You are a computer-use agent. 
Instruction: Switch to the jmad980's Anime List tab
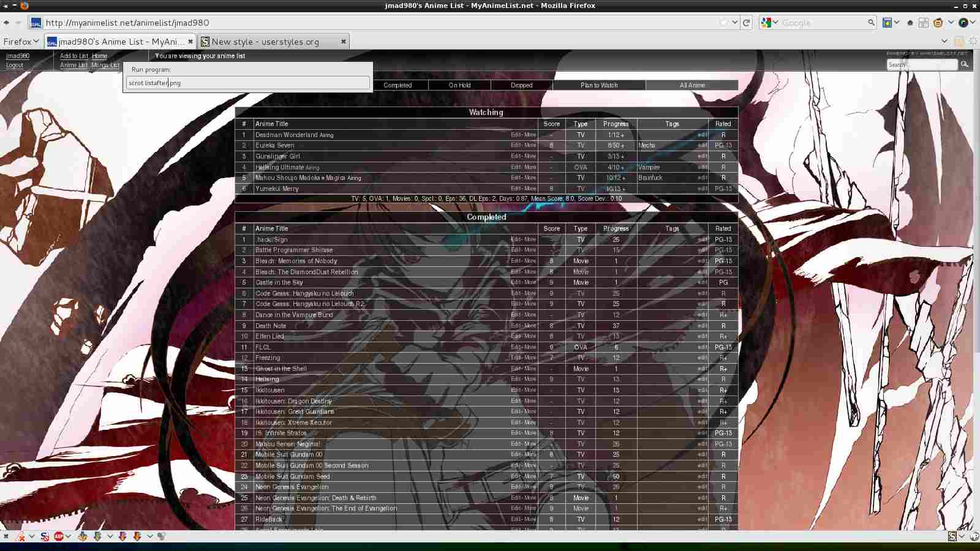121,42
